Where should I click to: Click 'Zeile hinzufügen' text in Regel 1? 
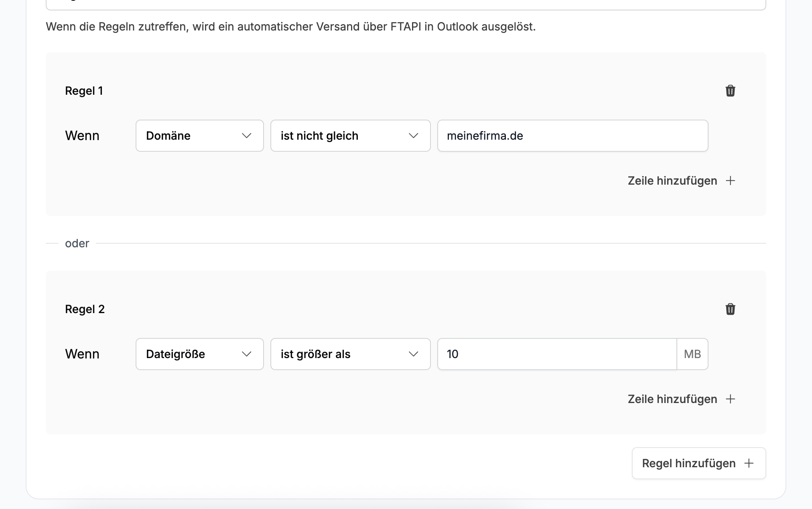coord(672,181)
